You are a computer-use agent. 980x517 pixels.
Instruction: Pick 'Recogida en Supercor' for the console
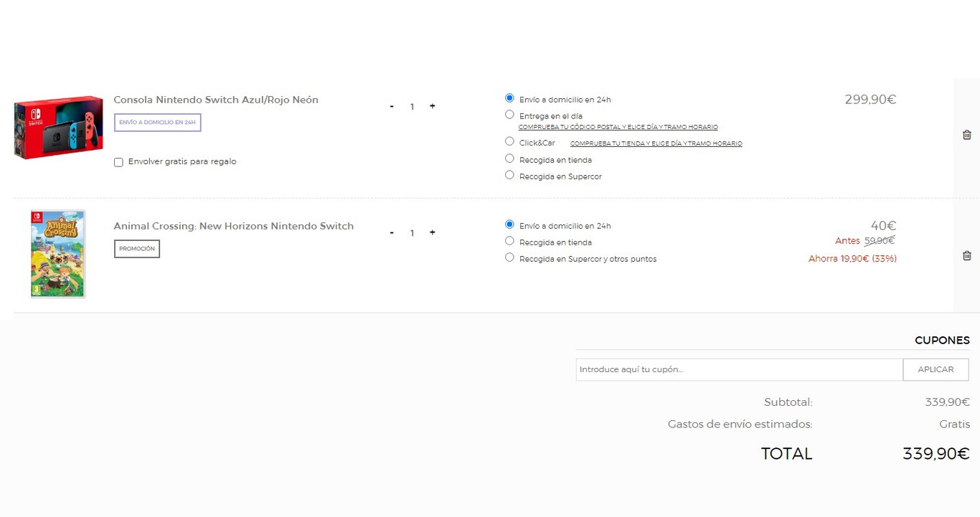[x=509, y=175]
